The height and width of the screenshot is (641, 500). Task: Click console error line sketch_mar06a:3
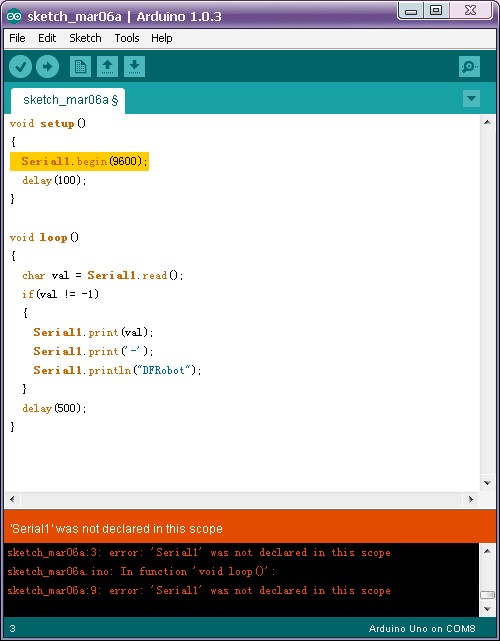pyautogui.click(x=199, y=553)
